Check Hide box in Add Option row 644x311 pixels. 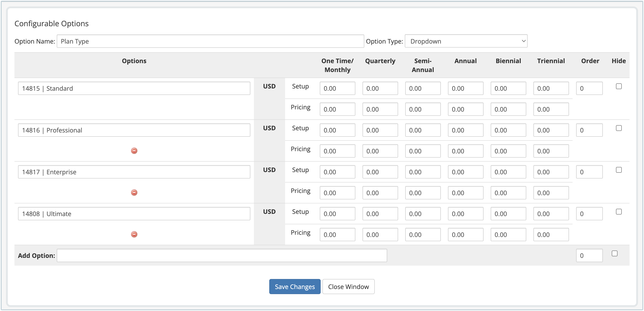(x=614, y=254)
